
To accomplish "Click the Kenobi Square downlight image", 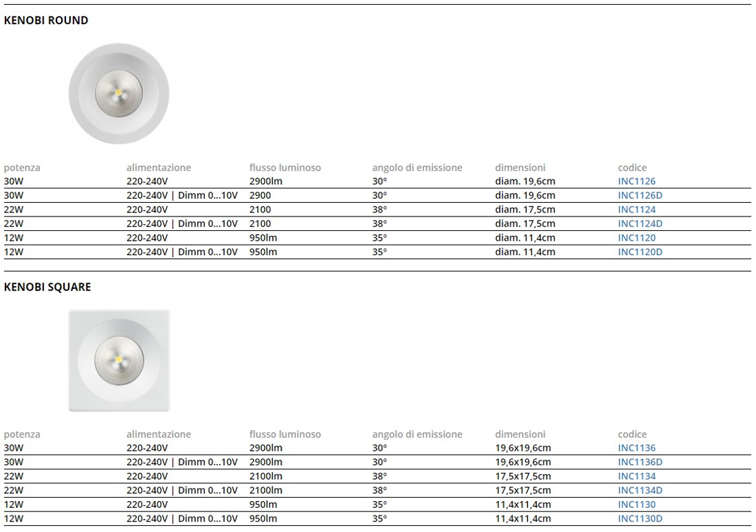I will tap(119, 360).
